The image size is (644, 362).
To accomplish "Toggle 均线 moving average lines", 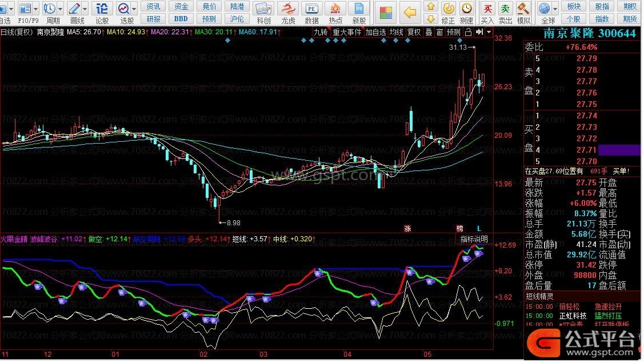I will point(397,32).
